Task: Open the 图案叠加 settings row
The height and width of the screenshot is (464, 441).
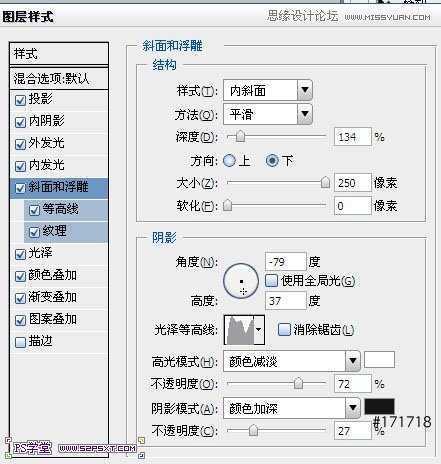Action: click(x=59, y=320)
